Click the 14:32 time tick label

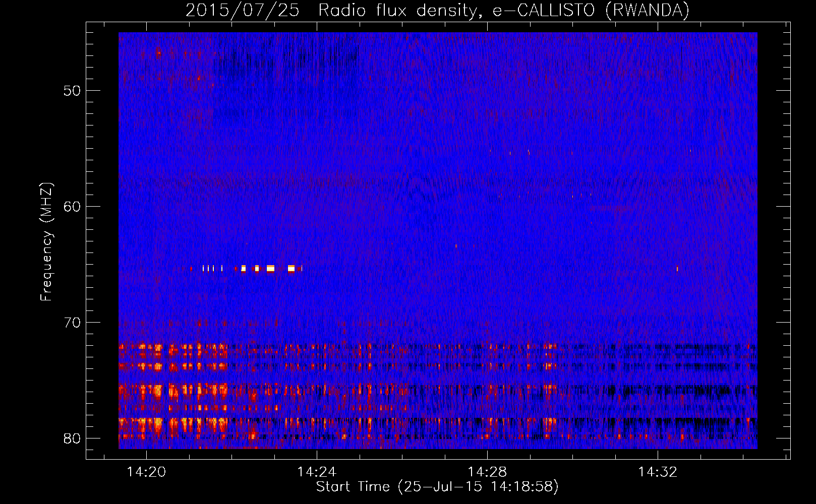[658, 472]
